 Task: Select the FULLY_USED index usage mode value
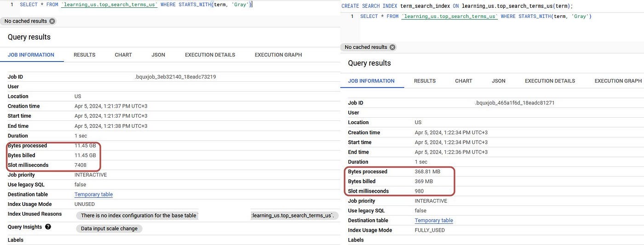(430, 230)
